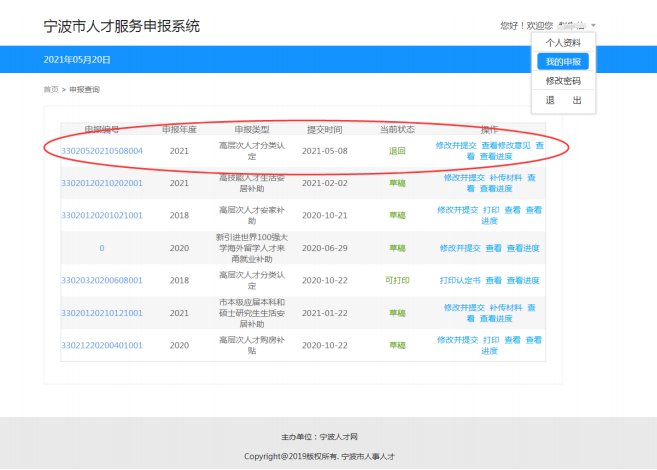The height and width of the screenshot is (470, 657).
Task: Click the 高技能人才生活安居补助 type cell
Action: [252, 183]
